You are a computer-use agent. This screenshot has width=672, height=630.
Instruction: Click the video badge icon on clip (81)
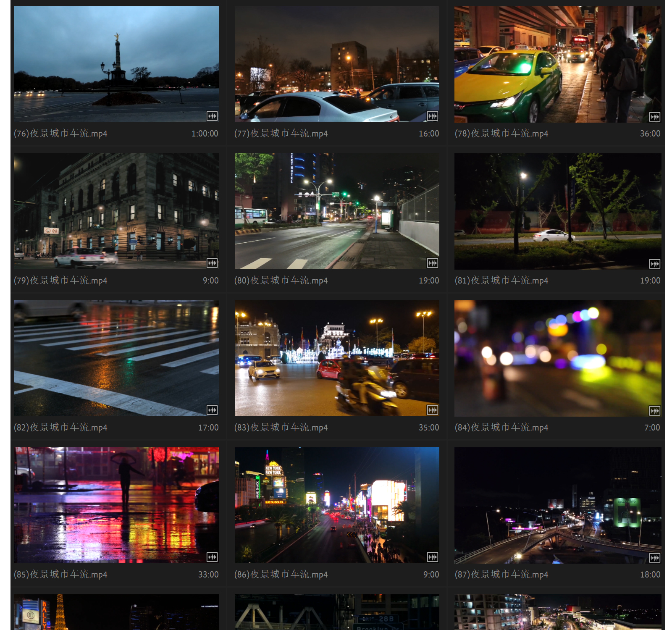point(654,264)
